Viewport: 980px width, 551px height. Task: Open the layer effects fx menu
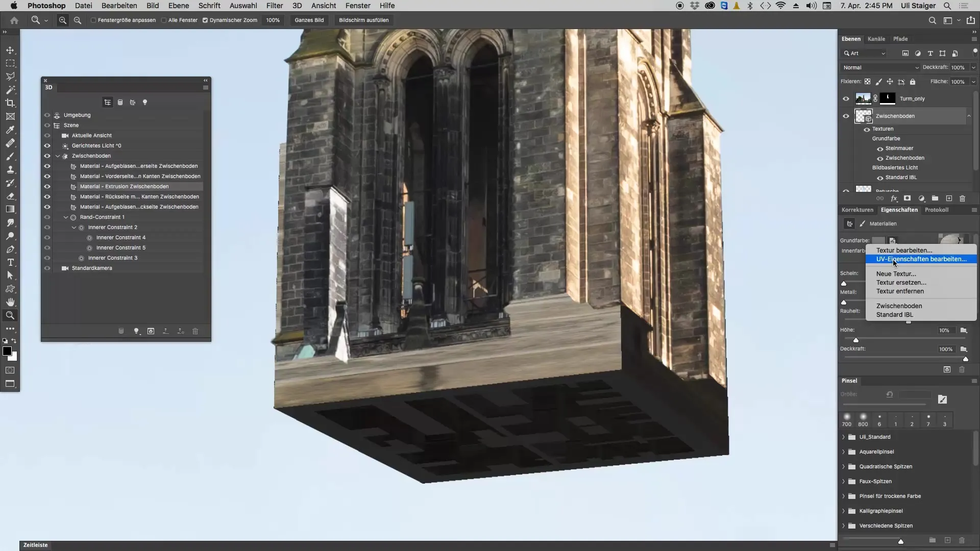894,198
